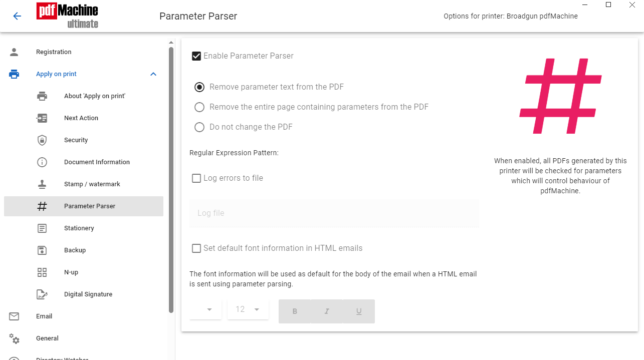This screenshot has height=360, width=644.
Task: Open the Security lock icon
Action: (x=42, y=140)
